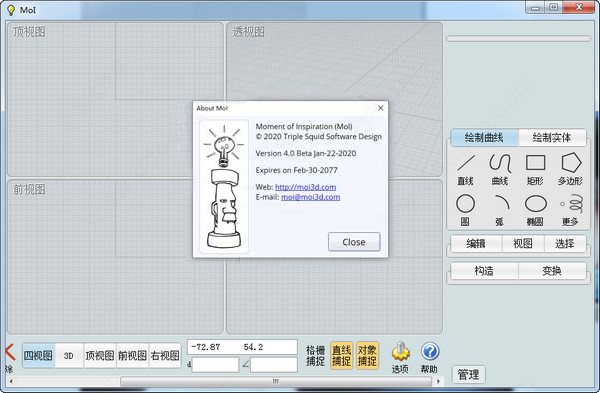Viewport: 600px width, 393px height.
Task: Select the 圆 circle tool
Action: 465,210
